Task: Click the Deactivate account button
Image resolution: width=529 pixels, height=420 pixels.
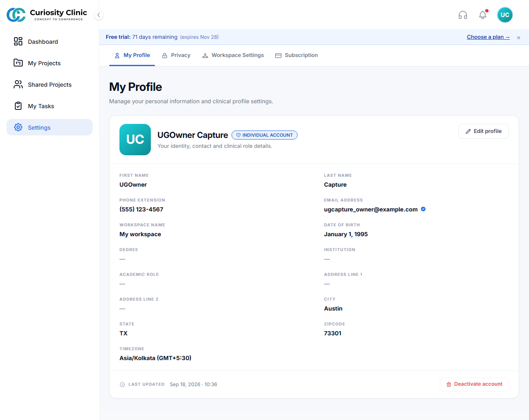Action: (474, 384)
